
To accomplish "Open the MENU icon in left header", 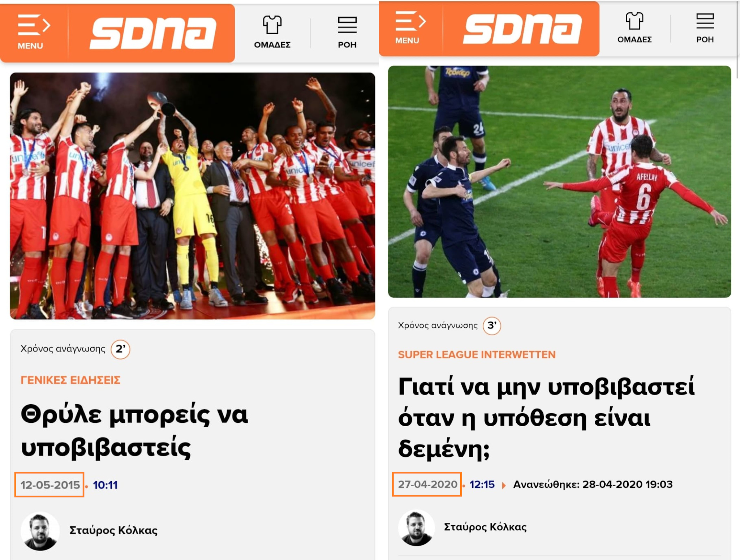I will [33, 32].
